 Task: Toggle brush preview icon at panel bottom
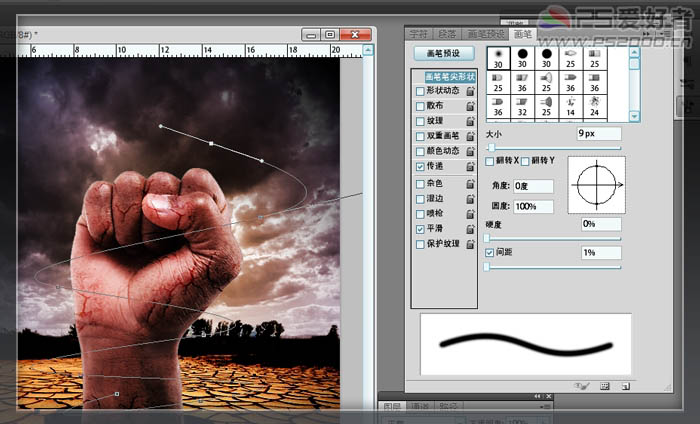582,385
